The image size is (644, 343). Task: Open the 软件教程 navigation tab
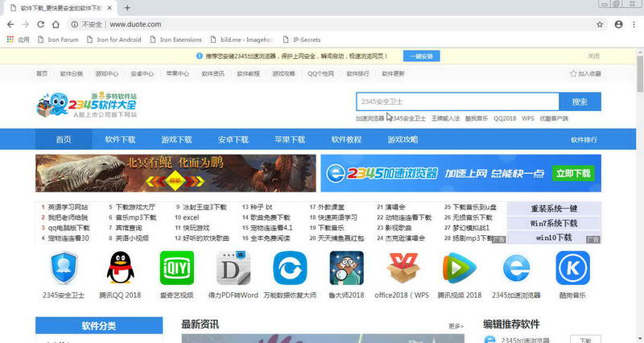(346, 139)
